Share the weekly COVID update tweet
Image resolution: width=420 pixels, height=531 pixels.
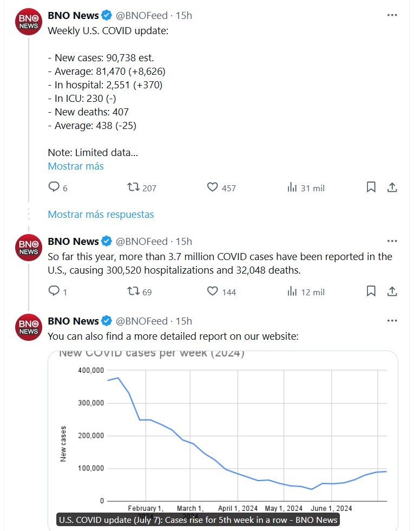click(x=393, y=187)
